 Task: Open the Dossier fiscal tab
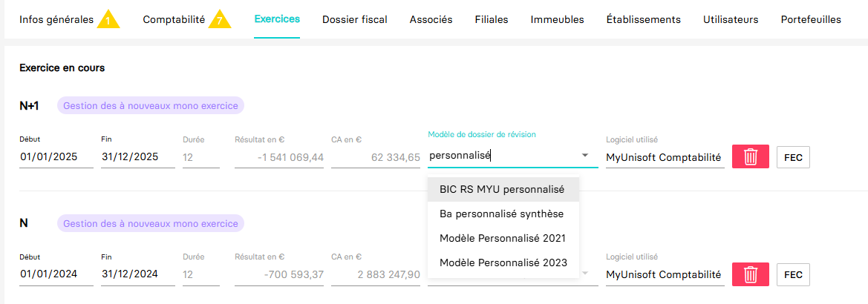coord(355,19)
